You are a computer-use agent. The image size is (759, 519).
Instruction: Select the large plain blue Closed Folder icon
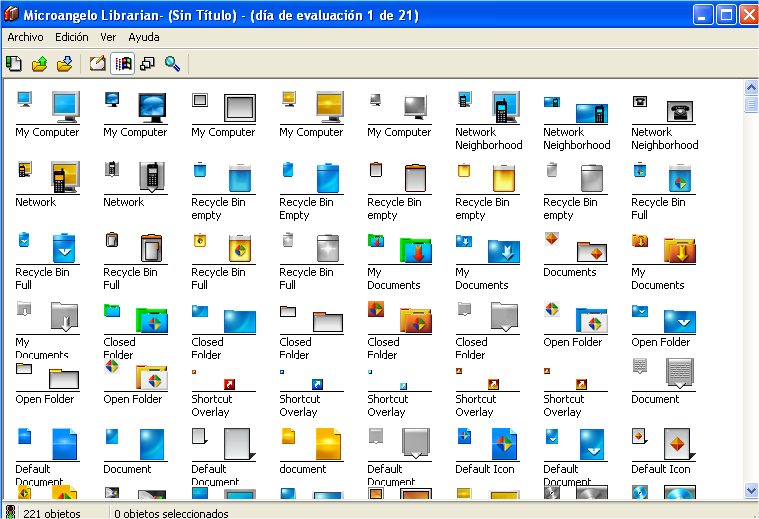point(240,321)
